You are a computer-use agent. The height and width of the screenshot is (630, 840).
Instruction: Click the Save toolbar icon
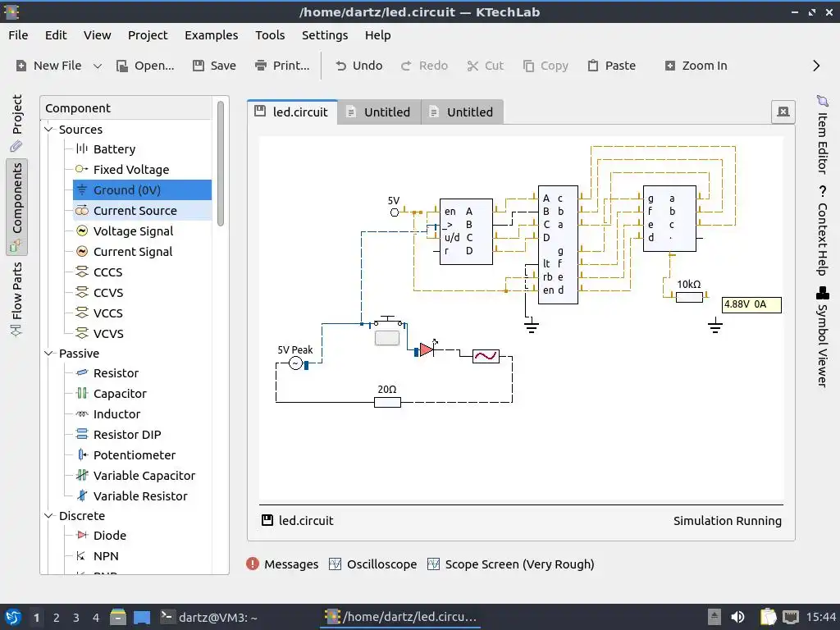click(x=199, y=66)
